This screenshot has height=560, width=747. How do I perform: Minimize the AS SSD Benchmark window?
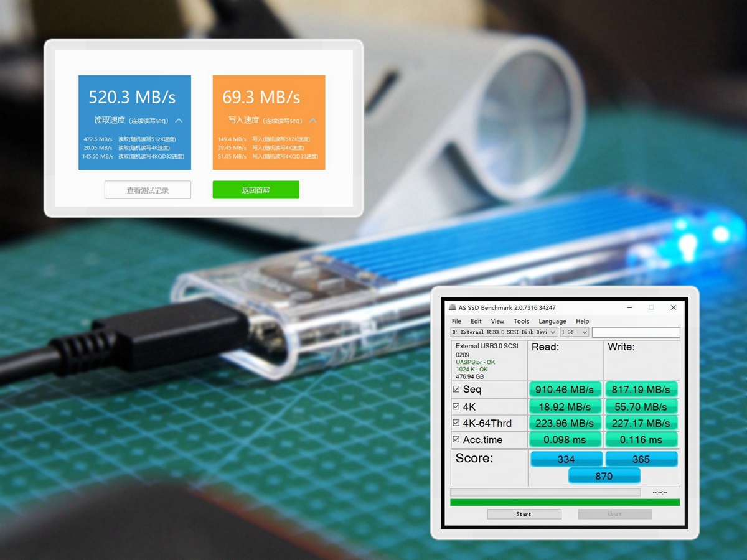tap(629, 307)
